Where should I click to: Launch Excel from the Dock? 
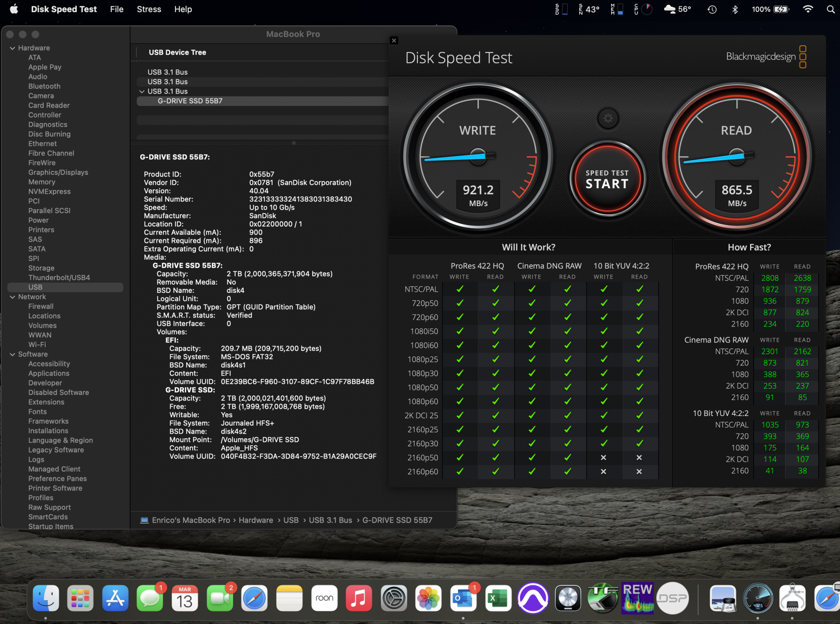click(x=498, y=598)
